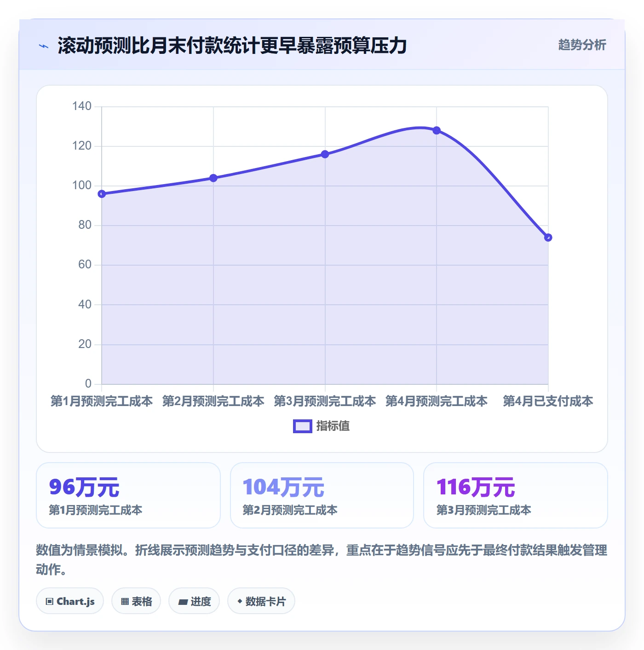644x650 pixels.
Task: Select the 第4月已支付成本 data point on chart
Action: [548, 238]
